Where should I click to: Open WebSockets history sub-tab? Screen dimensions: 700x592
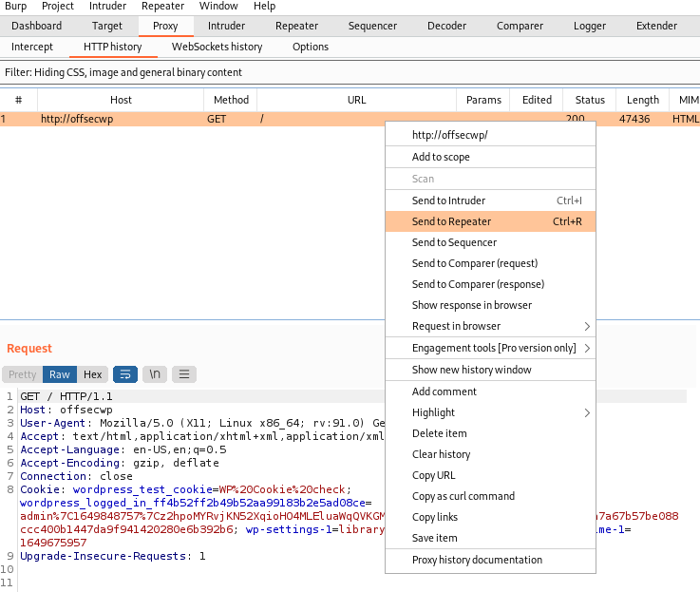(x=217, y=47)
